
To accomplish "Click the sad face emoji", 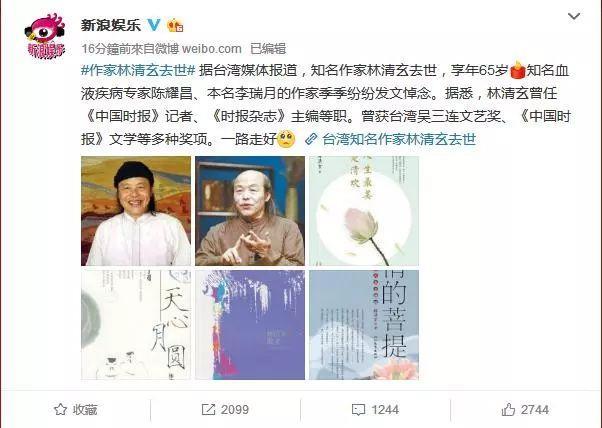I will pos(286,139).
